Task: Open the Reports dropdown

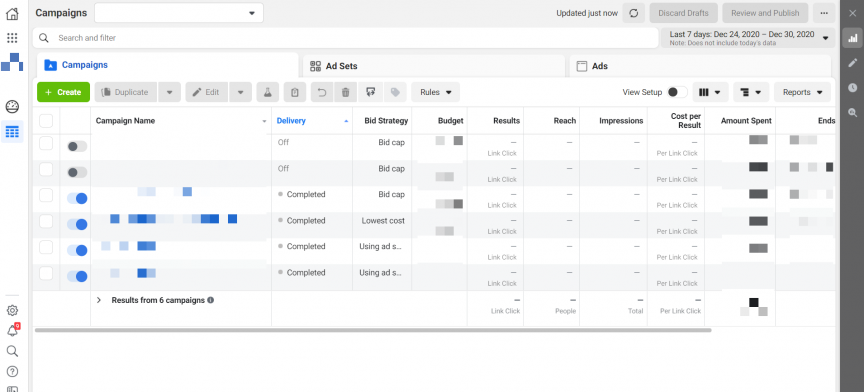Action: (x=802, y=92)
